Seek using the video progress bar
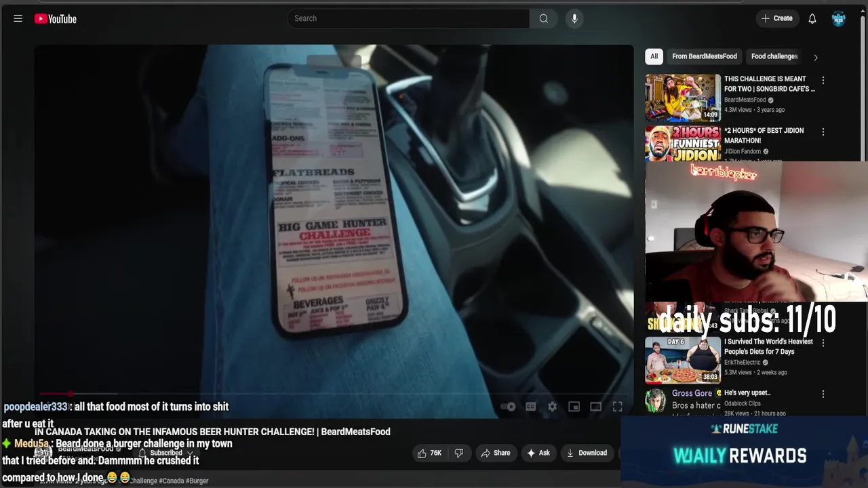Screen dimensions: 868x488 (x=334, y=393)
